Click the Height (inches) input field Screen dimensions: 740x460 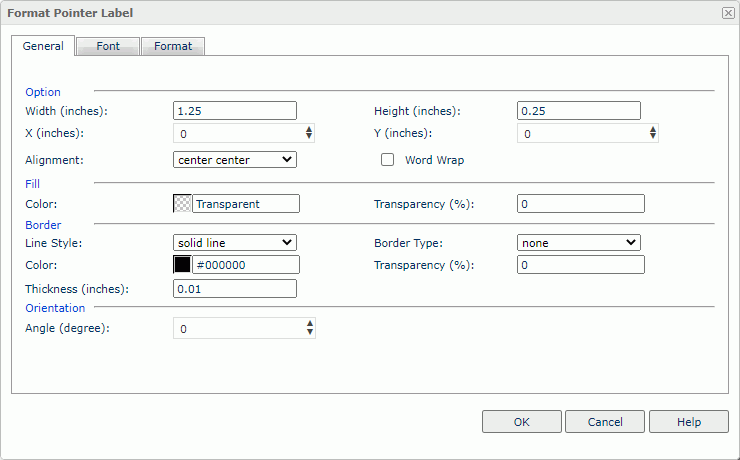[x=579, y=110]
